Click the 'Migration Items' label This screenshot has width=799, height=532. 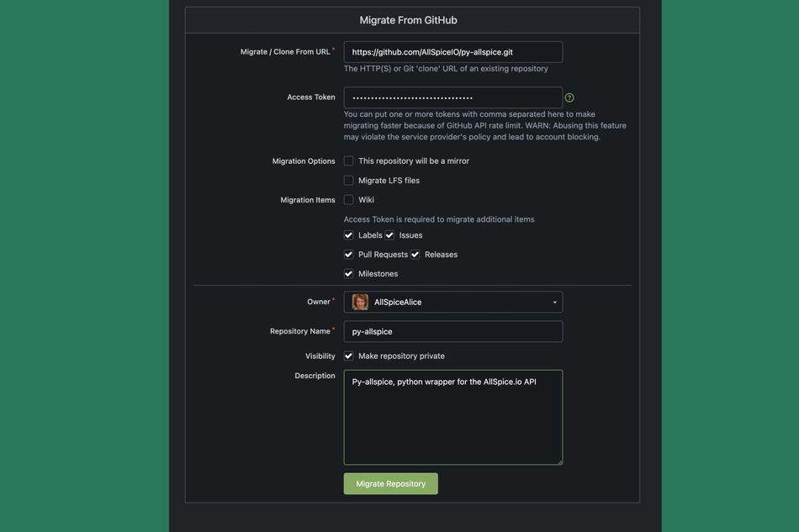click(308, 200)
